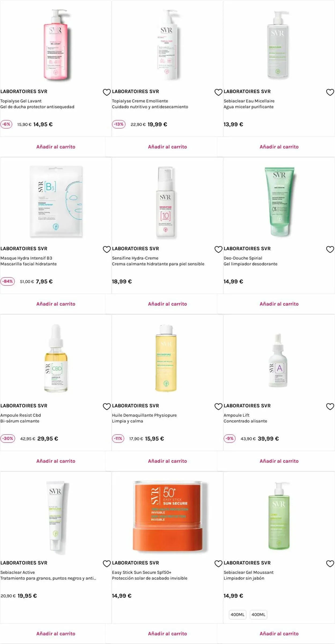Viewport: 335px width, 644px height.
Task: Open the Sebiaclear Eau Micellaire title link
Action: tap(249, 101)
